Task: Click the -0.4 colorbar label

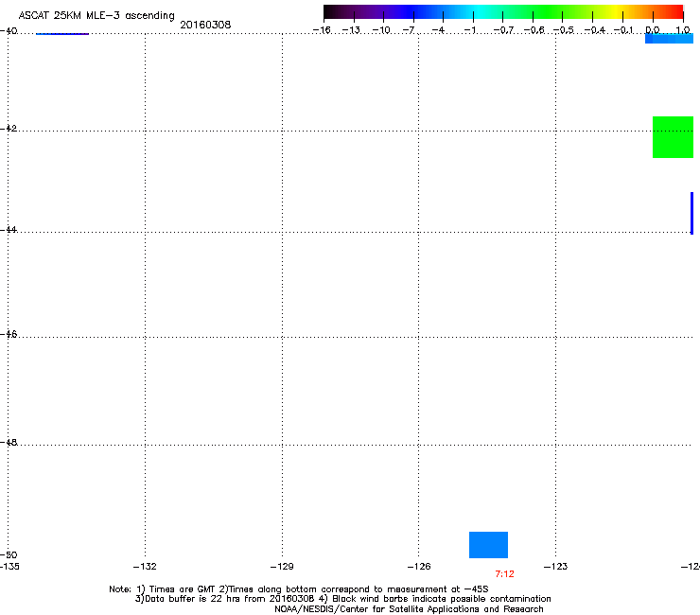Action: [595, 30]
